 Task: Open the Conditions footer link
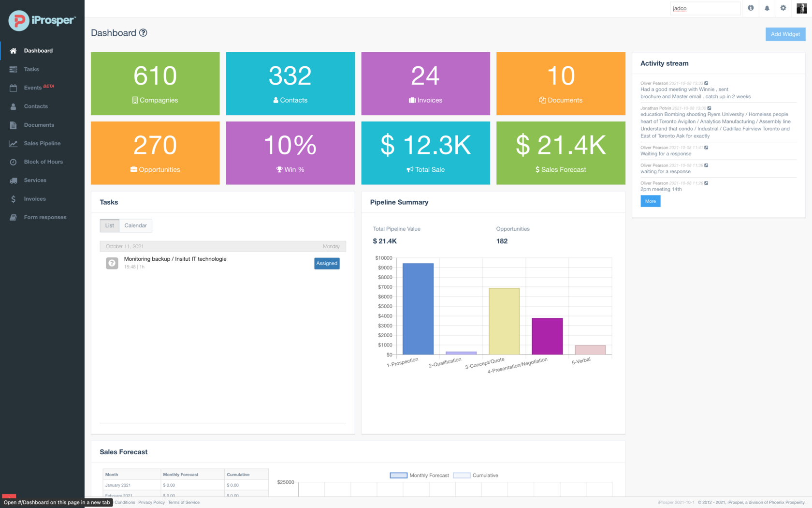point(125,502)
